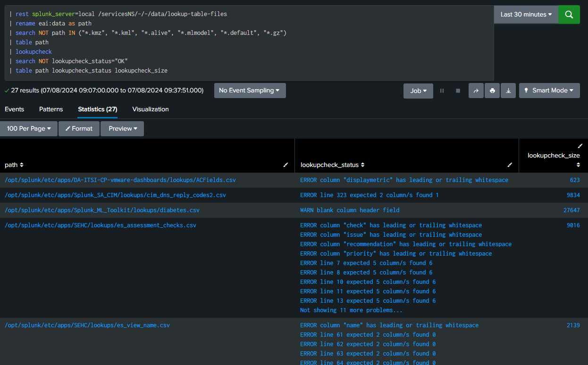This screenshot has height=365, width=588.
Task: Click the es_view_name.csv path cell
Action: click(87, 325)
